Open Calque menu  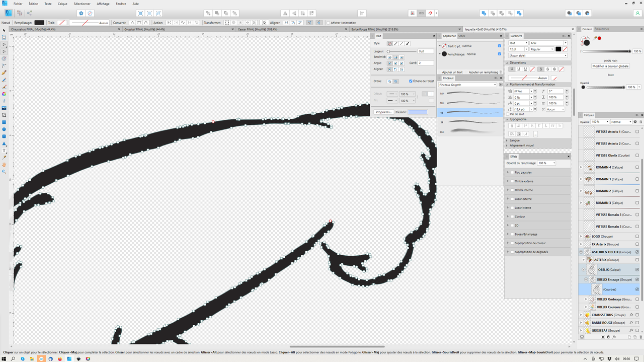[62, 4]
